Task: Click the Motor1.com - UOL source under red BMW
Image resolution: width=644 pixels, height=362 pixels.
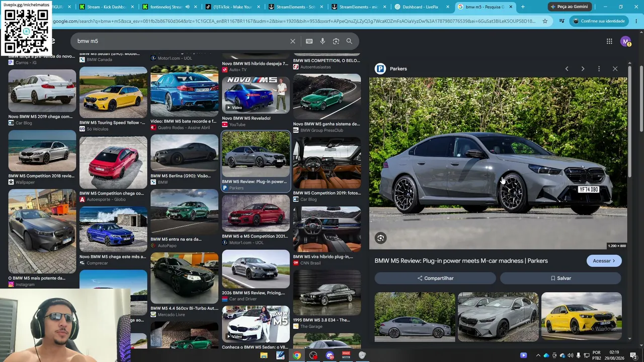Action: pyautogui.click(x=247, y=243)
